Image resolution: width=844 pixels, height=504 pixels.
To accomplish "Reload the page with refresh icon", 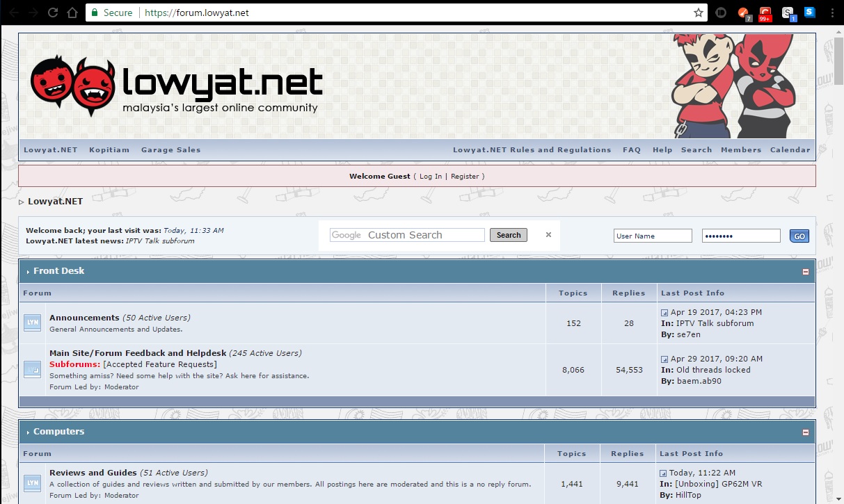I will [53, 13].
